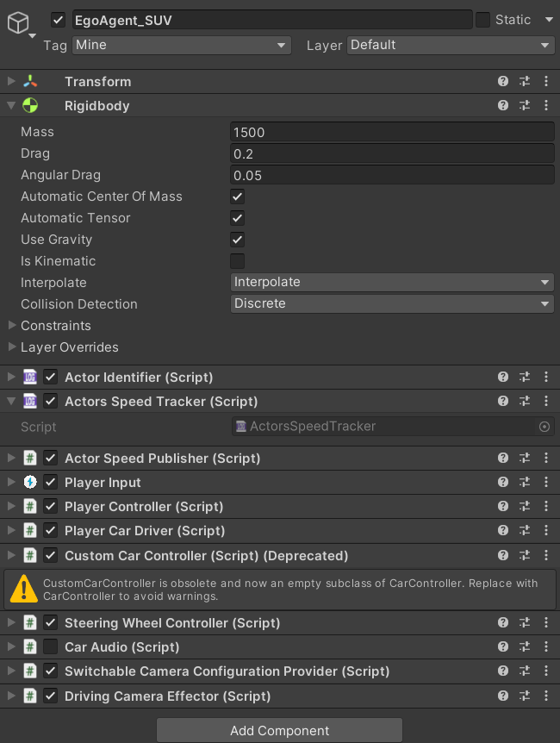Click the Mass value field
Image resolution: width=560 pixels, height=743 pixels.
click(392, 132)
